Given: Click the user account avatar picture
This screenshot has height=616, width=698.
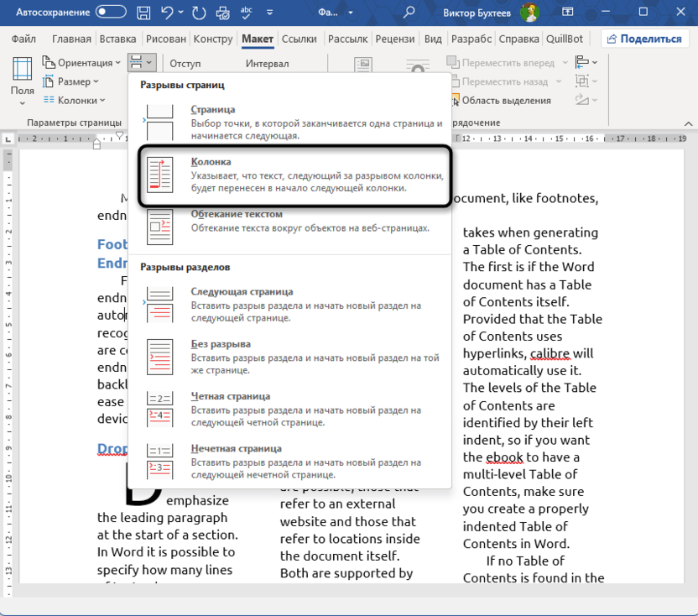Looking at the screenshot, I should click(x=529, y=13).
